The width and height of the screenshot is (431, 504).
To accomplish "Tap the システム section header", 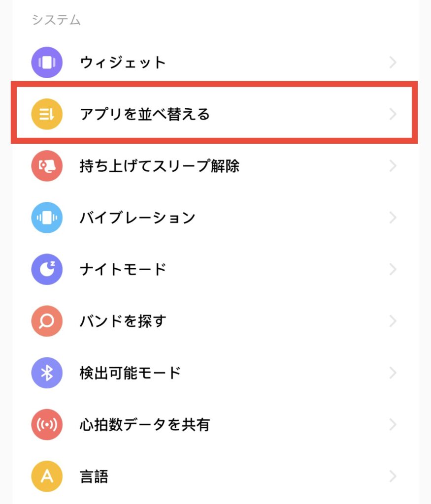I will [x=56, y=20].
